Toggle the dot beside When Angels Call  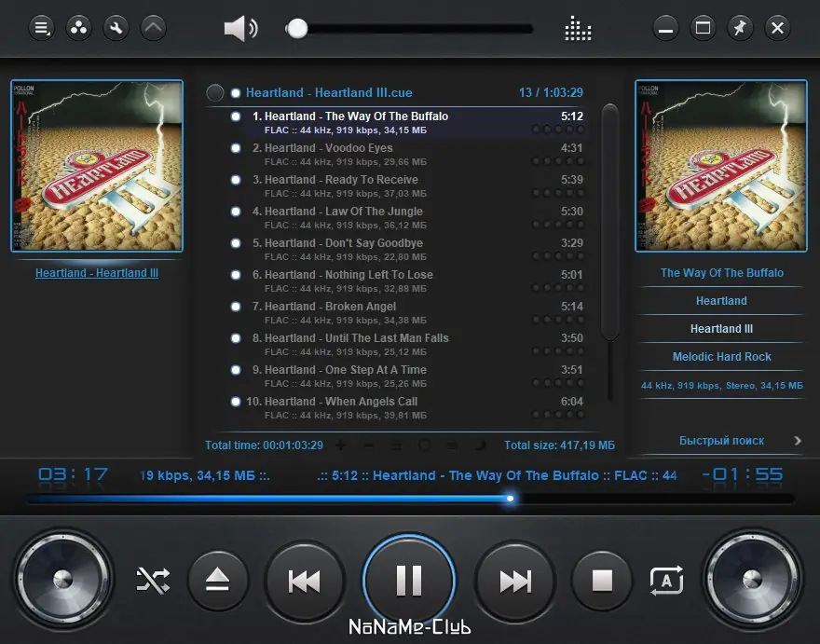pos(236,402)
